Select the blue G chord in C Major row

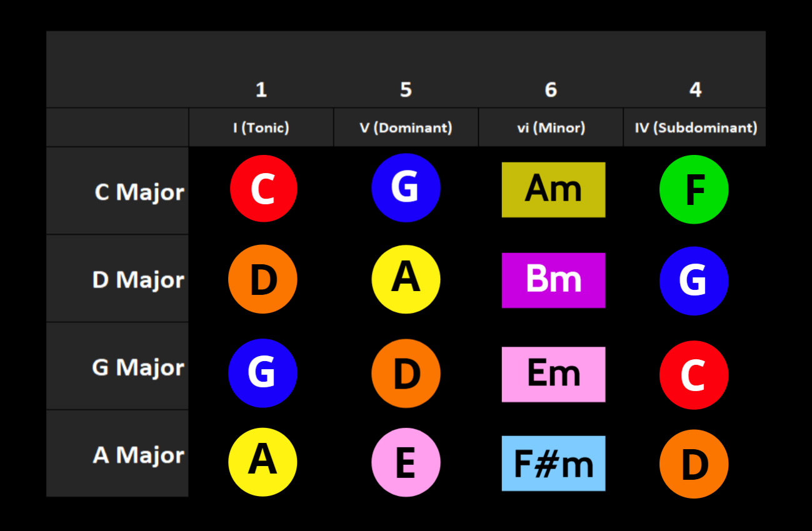(x=406, y=187)
